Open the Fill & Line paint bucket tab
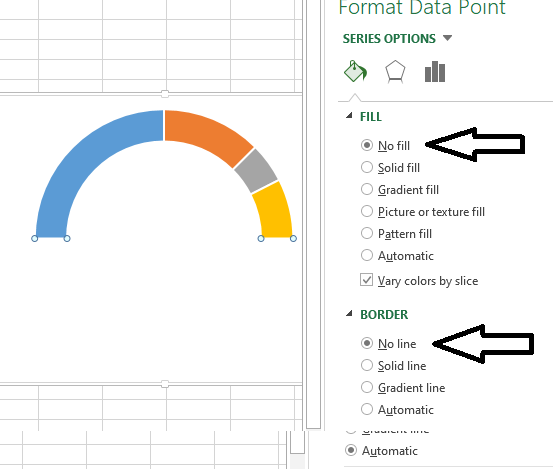Viewport: 553px width, 469px height. tap(356, 72)
